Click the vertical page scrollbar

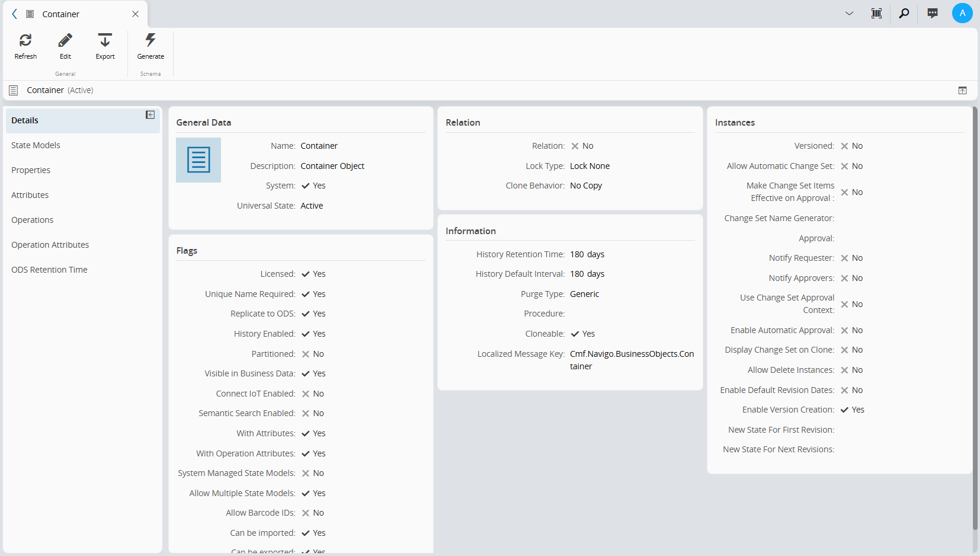coord(975,319)
